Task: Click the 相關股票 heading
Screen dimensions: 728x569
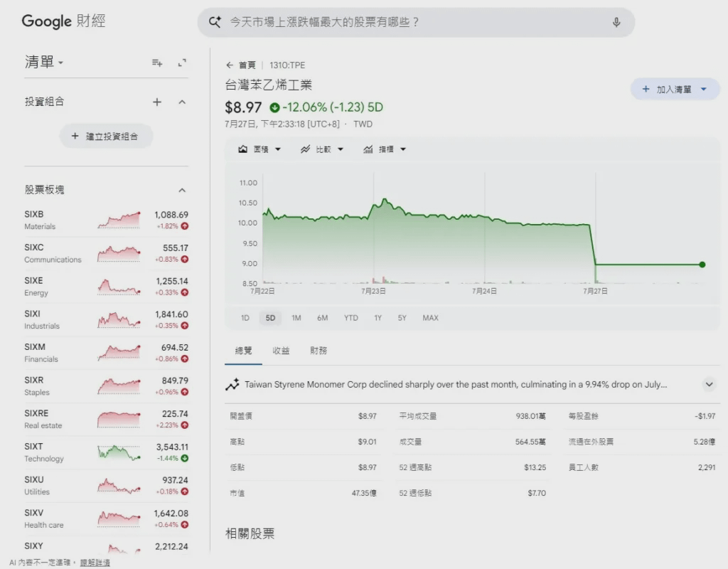Action: (250, 533)
